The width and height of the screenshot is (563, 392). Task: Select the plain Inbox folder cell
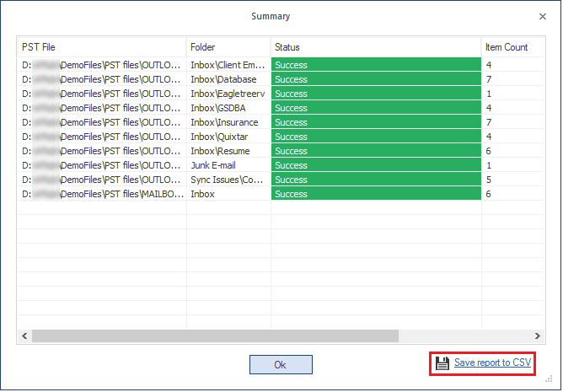tap(228, 194)
